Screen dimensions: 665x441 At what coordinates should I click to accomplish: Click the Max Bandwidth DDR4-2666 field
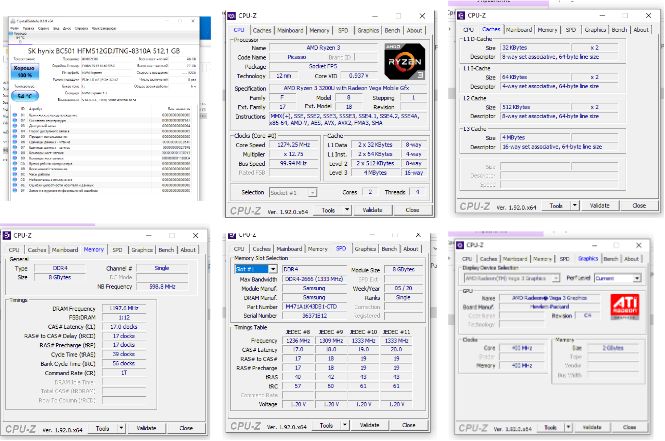pos(315,279)
